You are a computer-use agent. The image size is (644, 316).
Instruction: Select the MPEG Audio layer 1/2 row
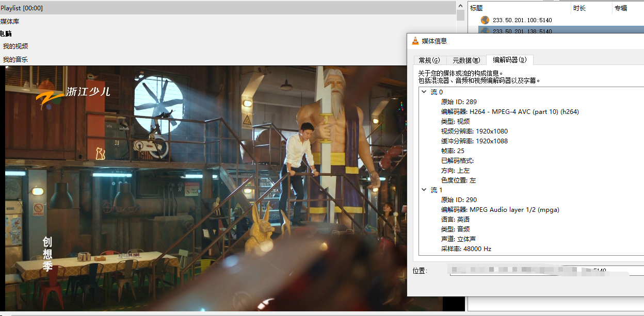[x=500, y=209]
